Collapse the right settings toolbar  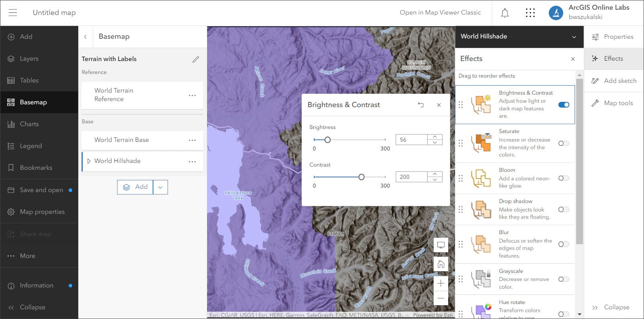[x=613, y=307]
